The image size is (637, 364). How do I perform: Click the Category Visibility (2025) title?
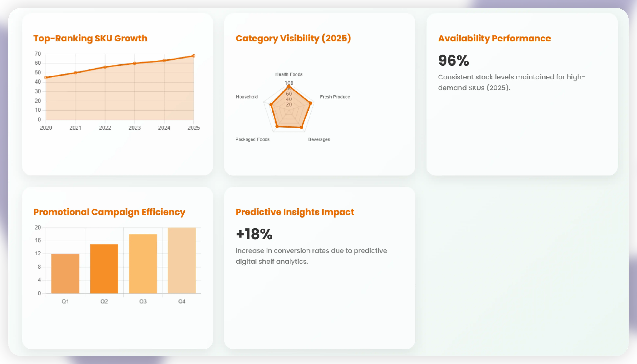tap(293, 38)
